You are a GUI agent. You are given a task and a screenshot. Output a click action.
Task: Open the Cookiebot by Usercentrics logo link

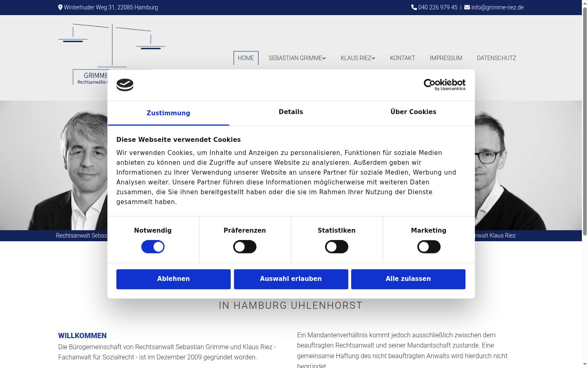click(445, 85)
